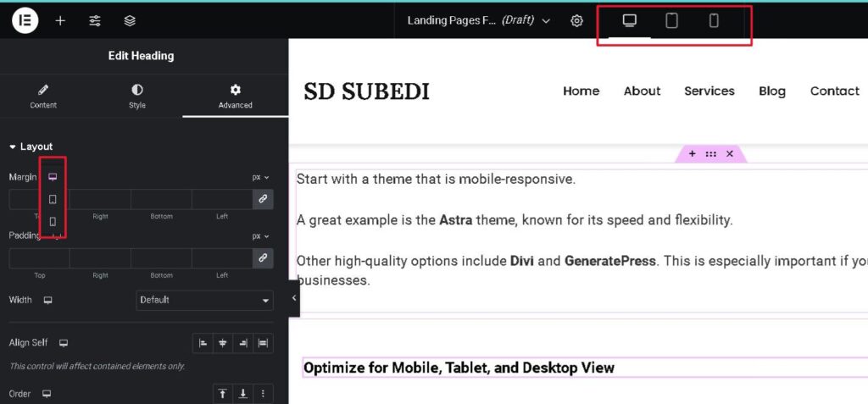Delete container with X on handle
The image size is (868, 404).
click(730, 154)
